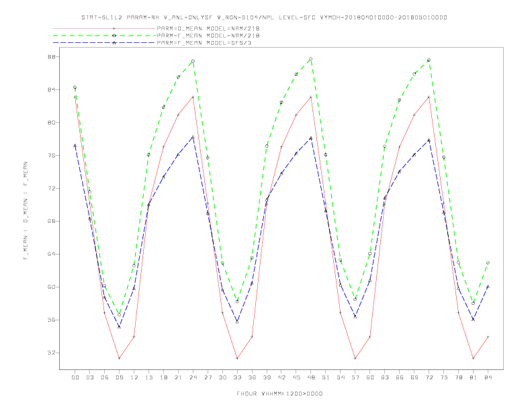Click x-axis tick label 57
This screenshot has height=411, width=532.
[x=355, y=377]
